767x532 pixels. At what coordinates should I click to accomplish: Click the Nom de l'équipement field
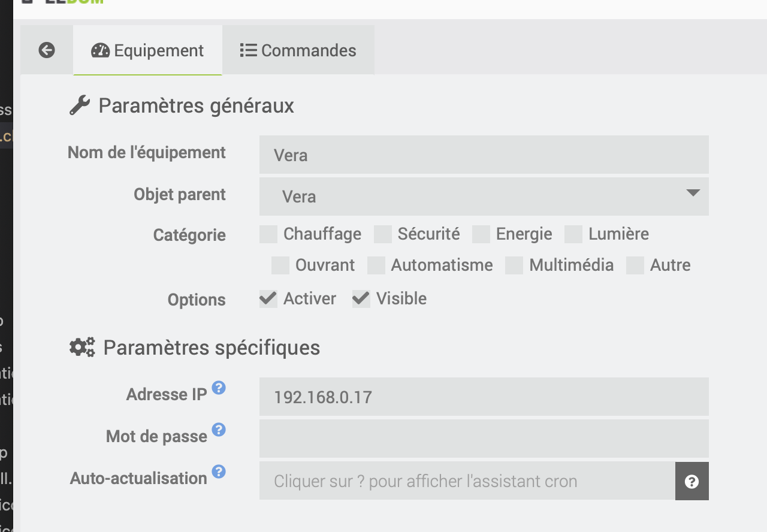pos(484,155)
